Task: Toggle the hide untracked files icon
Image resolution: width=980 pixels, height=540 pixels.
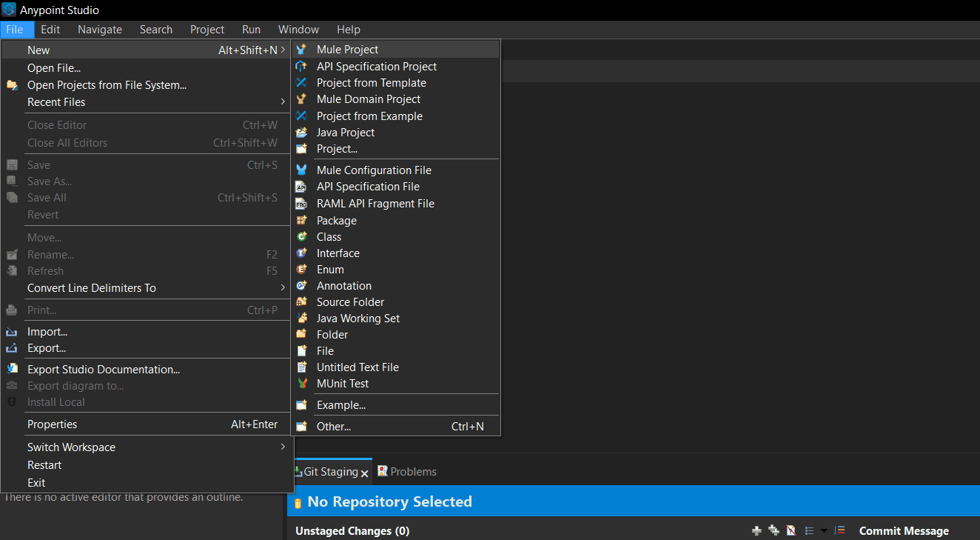Action: [791, 530]
